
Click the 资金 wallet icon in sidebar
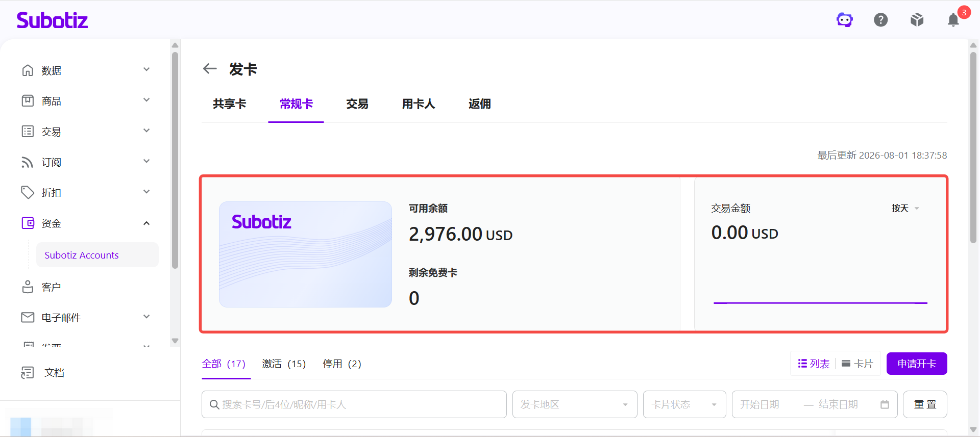pos(28,223)
